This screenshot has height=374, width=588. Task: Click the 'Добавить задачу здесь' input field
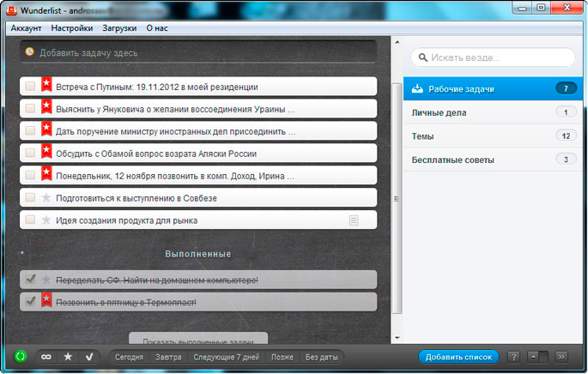tap(198, 52)
